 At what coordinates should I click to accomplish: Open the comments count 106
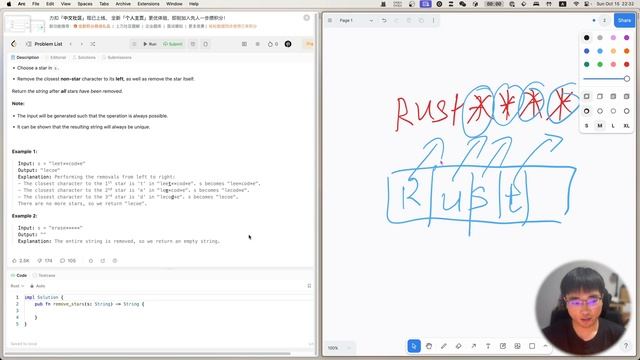tap(68, 260)
